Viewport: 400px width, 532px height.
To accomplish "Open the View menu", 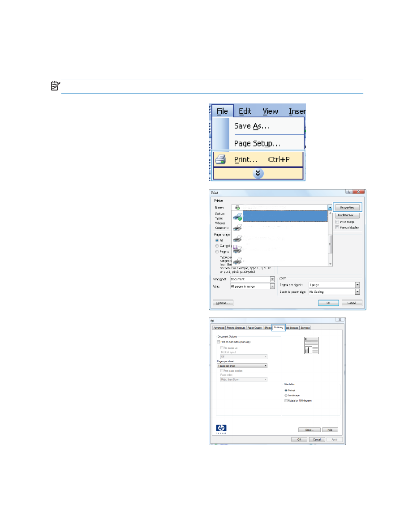I will [x=270, y=112].
